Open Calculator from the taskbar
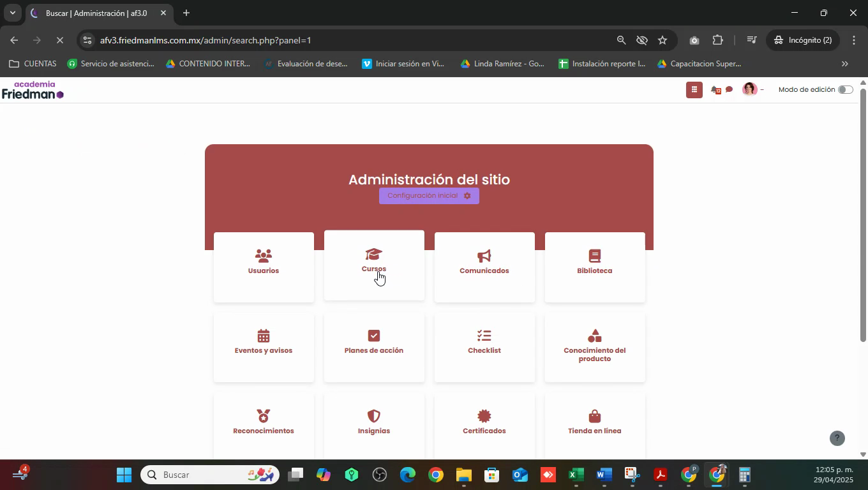 click(x=744, y=475)
